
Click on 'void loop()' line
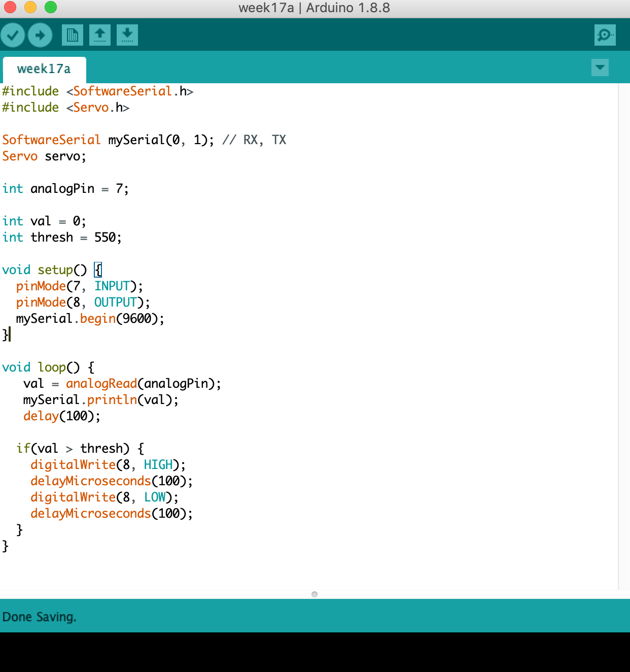tap(48, 367)
